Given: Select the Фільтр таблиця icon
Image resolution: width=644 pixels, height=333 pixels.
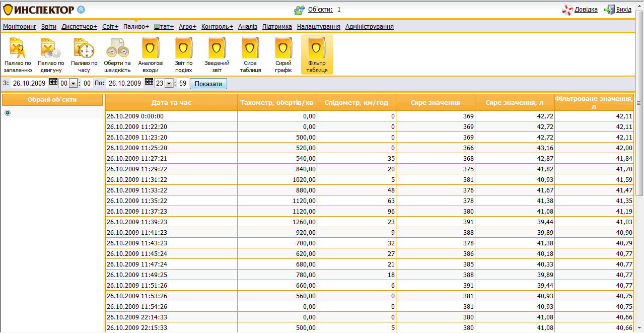Looking at the screenshot, I should (x=317, y=55).
